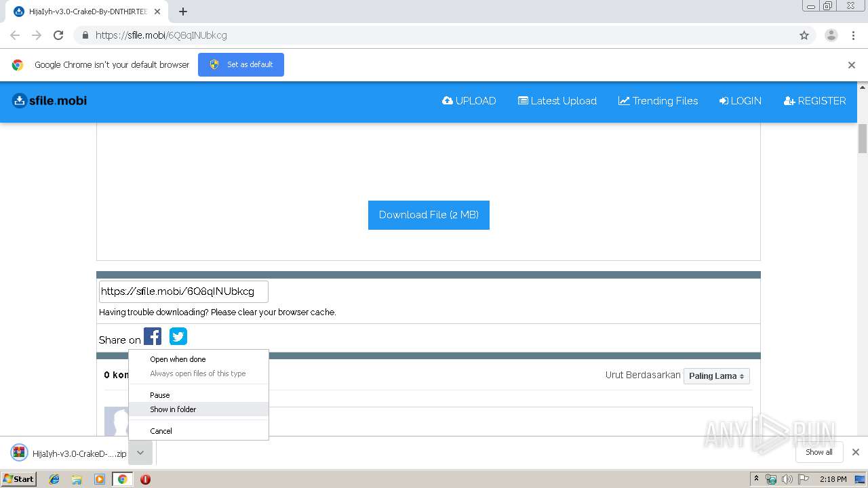868x488 pixels.
Task: Close the download shelf with the X
Action: 855,452
